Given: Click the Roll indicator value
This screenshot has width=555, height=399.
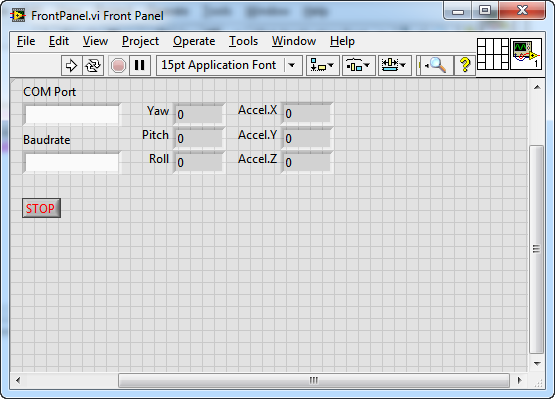Looking at the screenshot, I should click(199, 162).
